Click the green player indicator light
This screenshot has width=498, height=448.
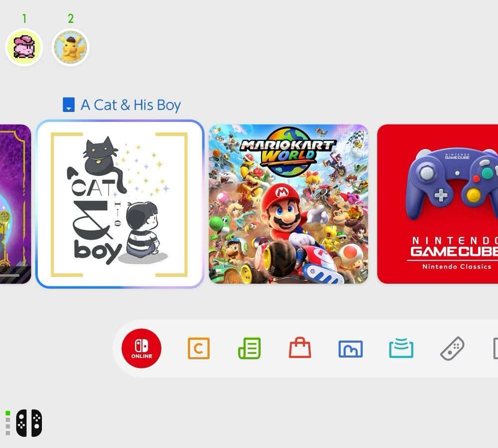8,413
